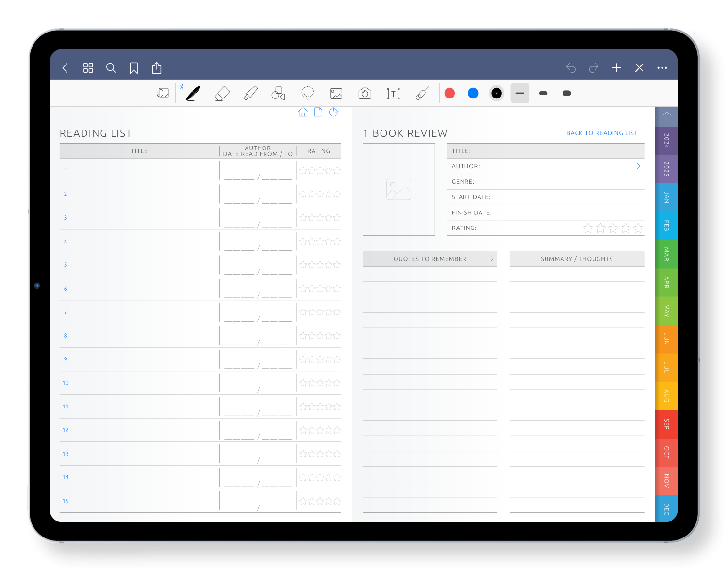
Task: Select the laser pointer tool
Action: [x=422, y=93]
